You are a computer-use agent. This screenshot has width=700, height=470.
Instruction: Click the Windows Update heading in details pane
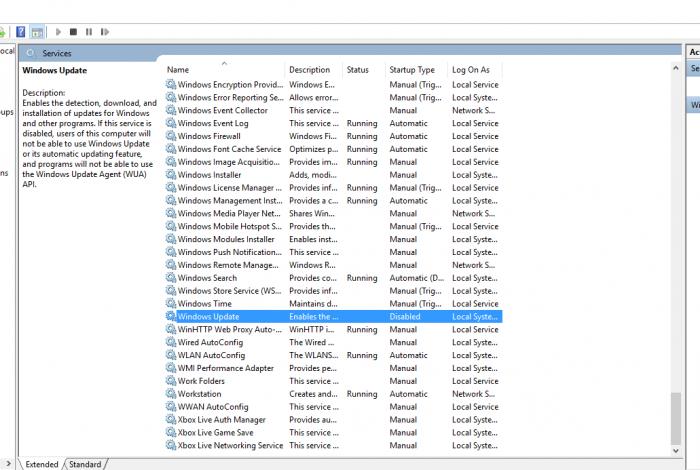[54, 70]
